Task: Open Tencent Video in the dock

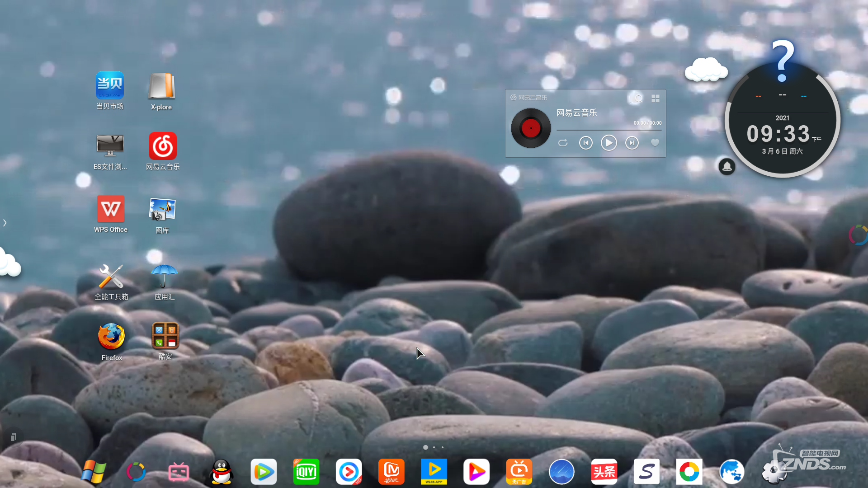Action: [x=264, y=472]
